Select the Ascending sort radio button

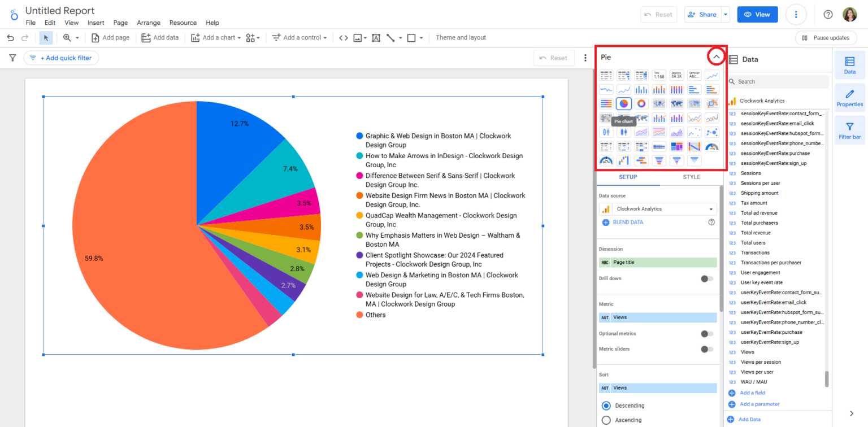click(x=606, y=419)
